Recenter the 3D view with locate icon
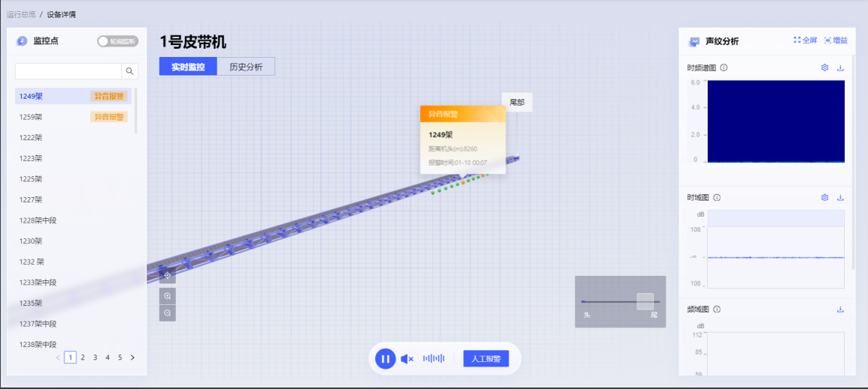Viewport: 868px width, 389px height. [167, 275]
